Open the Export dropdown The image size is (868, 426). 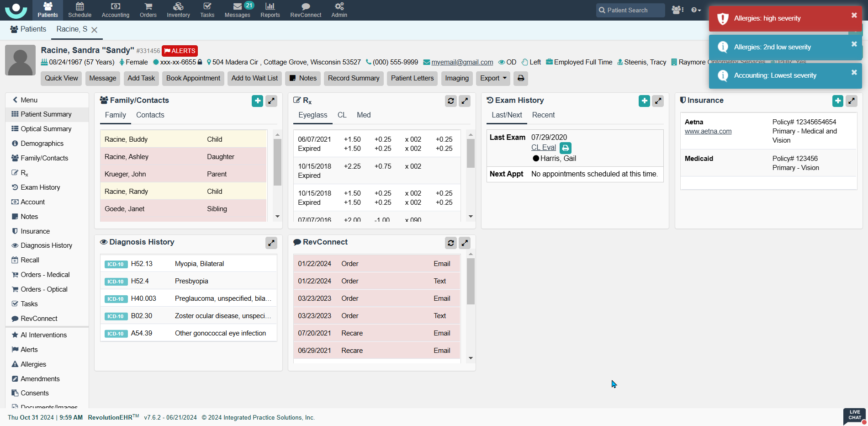(493, 78)
